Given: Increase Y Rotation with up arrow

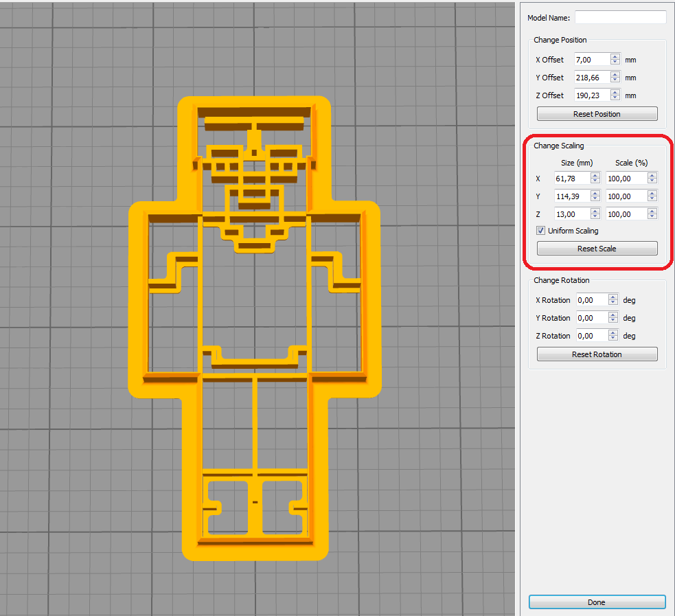Looking at the screenshot, I should (x=613, y=315).
